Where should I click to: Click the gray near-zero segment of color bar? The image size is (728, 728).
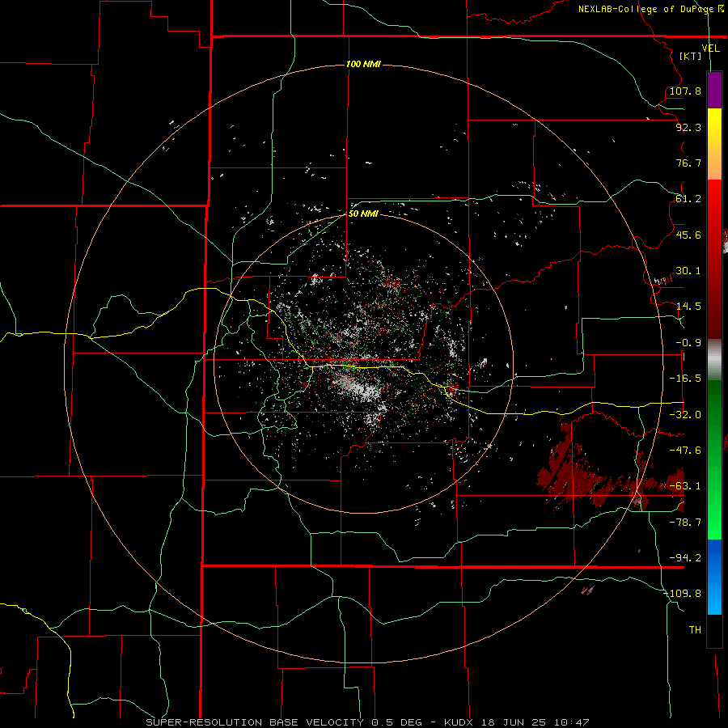pos(714,358)
